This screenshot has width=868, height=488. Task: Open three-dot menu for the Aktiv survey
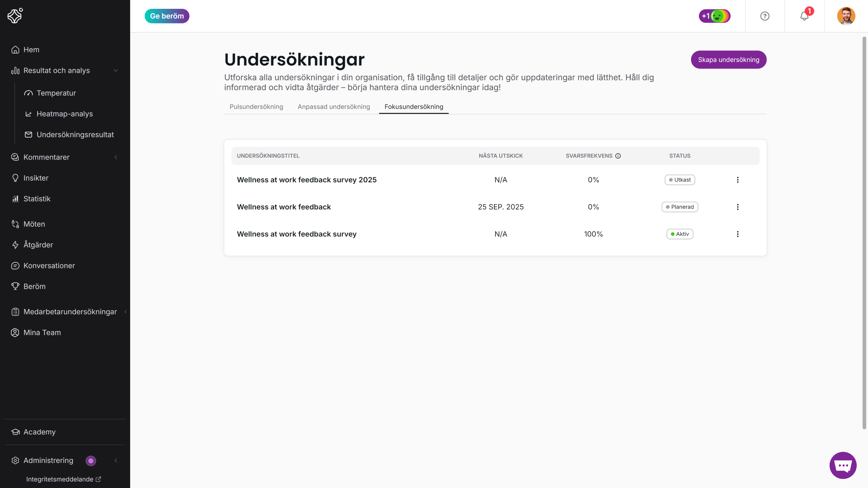[737, 234]
